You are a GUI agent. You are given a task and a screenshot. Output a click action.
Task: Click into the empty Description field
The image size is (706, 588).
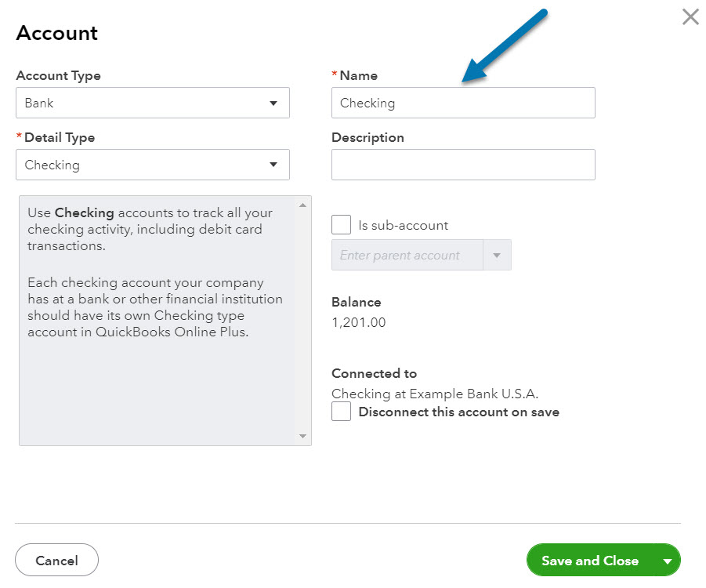coord(462,165)
